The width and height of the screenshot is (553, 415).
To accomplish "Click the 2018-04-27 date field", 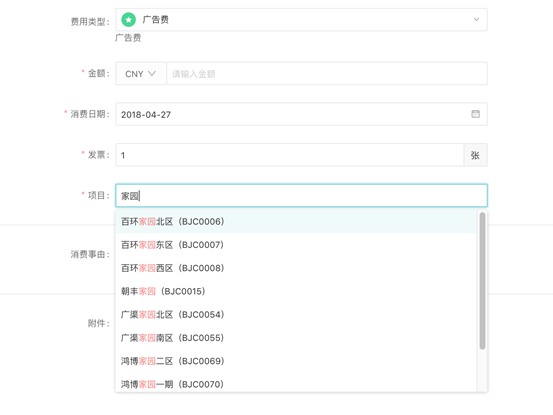I will point(301,114).
